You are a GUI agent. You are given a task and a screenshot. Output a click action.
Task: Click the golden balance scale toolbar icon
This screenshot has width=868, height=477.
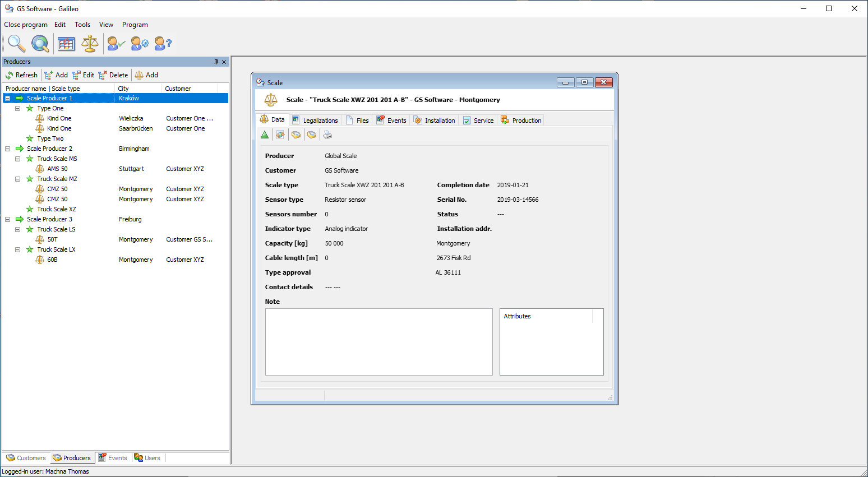coord(90,43)
